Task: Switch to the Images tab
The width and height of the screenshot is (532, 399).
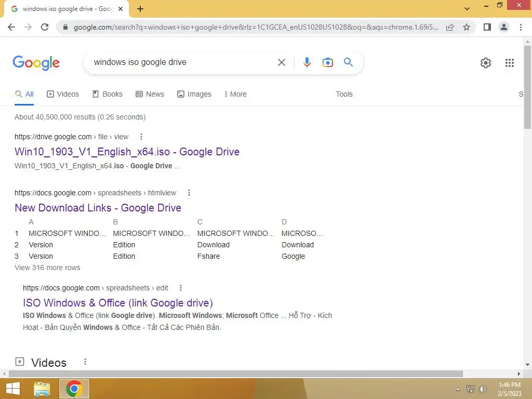Action: pos(194,94)
